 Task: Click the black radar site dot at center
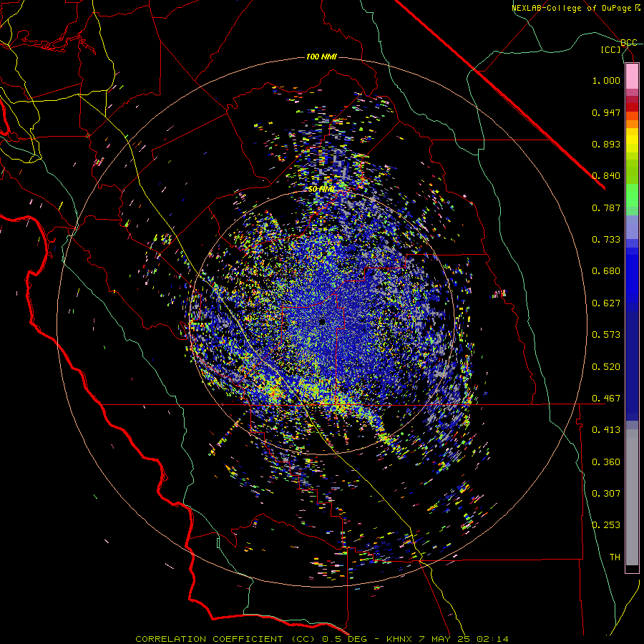323,322
